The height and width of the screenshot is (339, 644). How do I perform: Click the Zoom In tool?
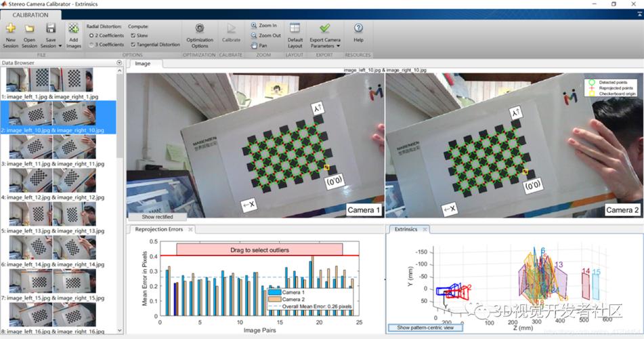[x=263, y=26]
